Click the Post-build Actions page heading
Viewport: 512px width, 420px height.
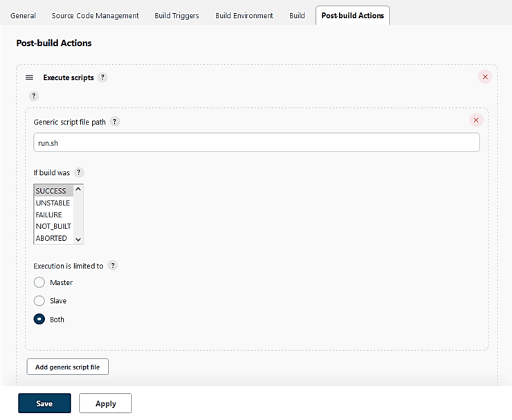pyautogui.click(x=54, y=43)
